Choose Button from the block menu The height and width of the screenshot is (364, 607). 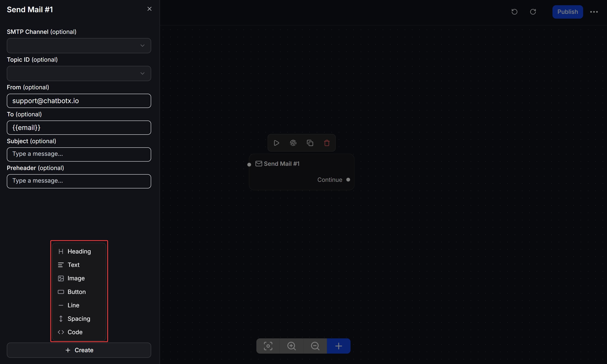pos(79,292)
